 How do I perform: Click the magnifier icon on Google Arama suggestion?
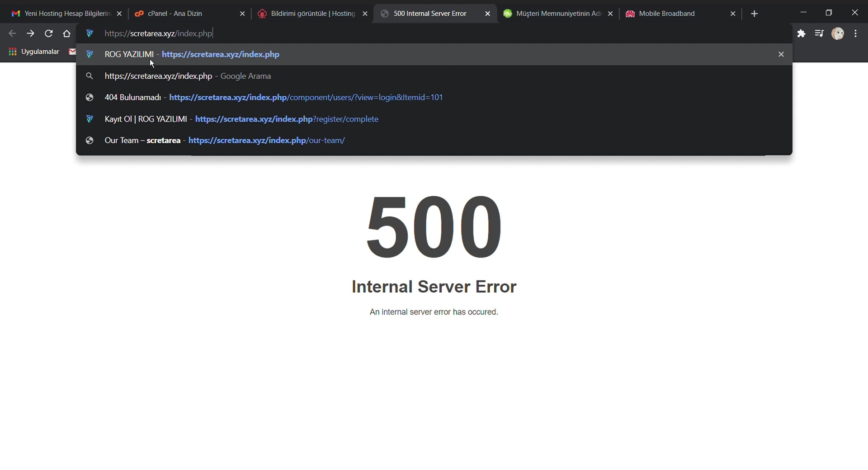[90, 76]
